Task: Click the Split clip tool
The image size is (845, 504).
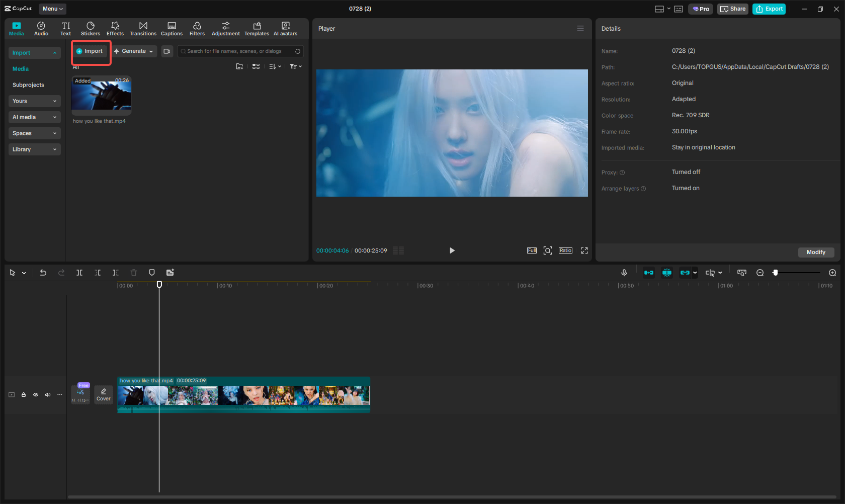Action: (x=79, y=272)
